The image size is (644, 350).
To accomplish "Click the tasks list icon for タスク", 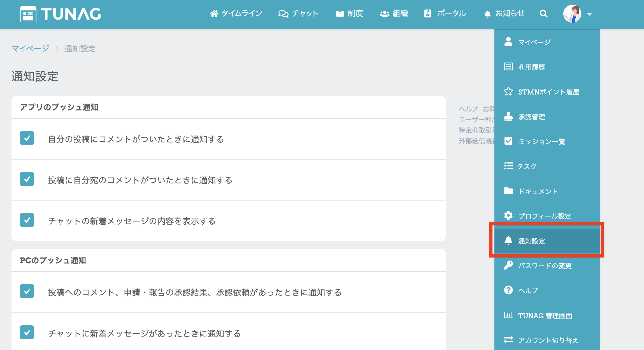I will click(x=508, y=166).
